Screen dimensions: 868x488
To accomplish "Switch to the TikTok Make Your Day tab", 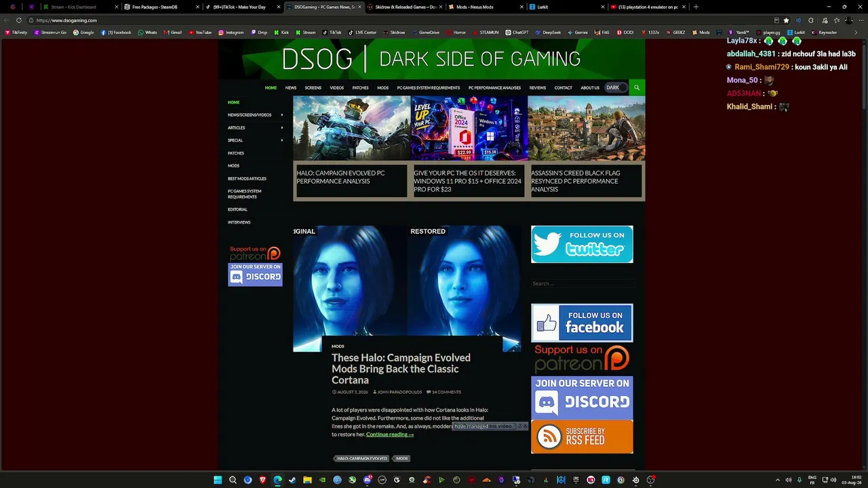I will point(241,7).
